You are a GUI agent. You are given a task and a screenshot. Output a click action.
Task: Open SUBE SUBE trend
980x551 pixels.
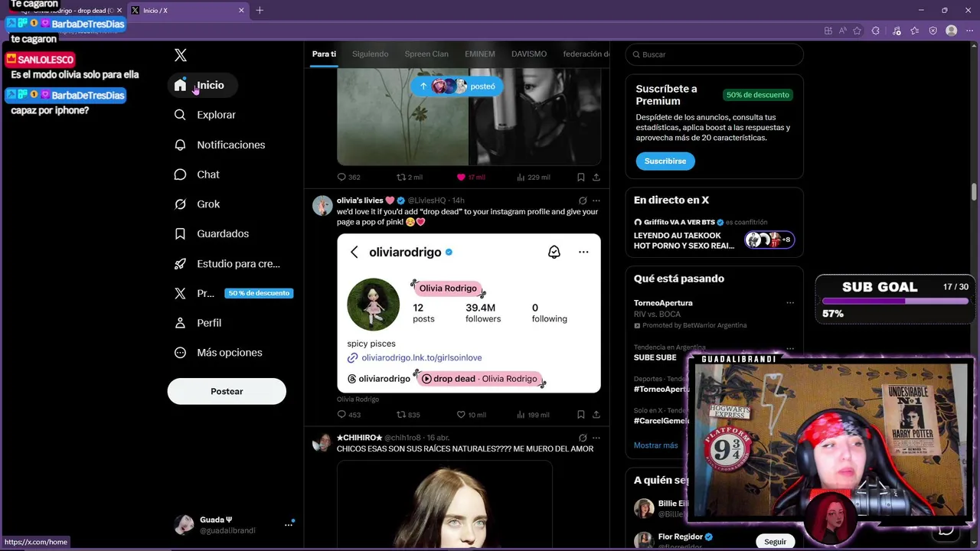[655, 357]
